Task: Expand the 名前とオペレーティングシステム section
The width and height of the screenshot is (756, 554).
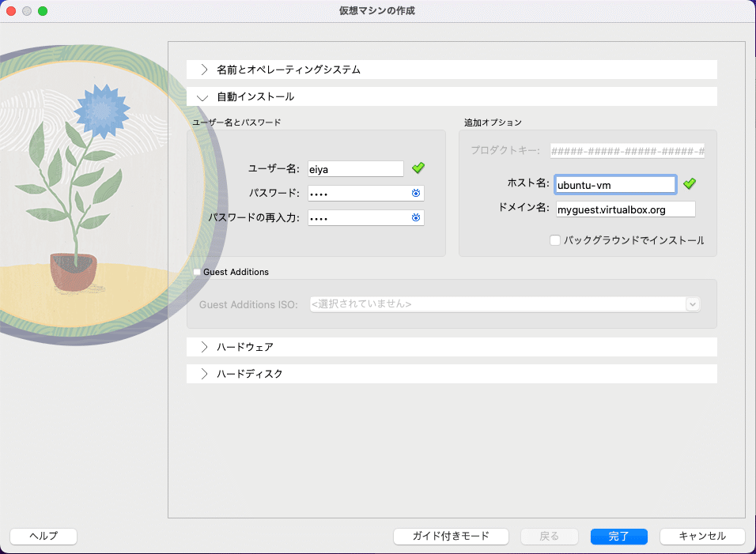Action: tap(452, 70)
